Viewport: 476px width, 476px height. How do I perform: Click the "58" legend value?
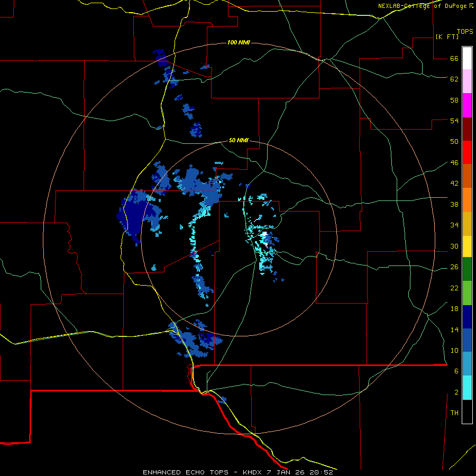[454, 100]
